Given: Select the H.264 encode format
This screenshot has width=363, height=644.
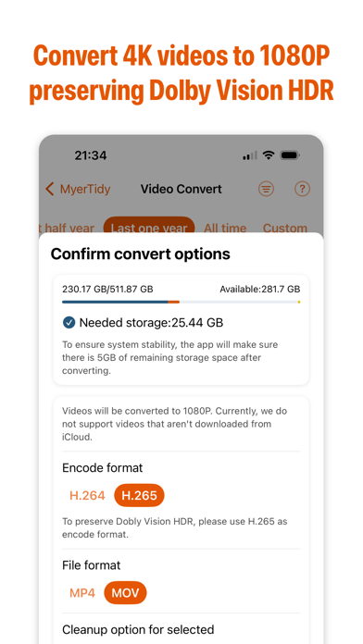Looking at the screenshot, I should (87, 495).
